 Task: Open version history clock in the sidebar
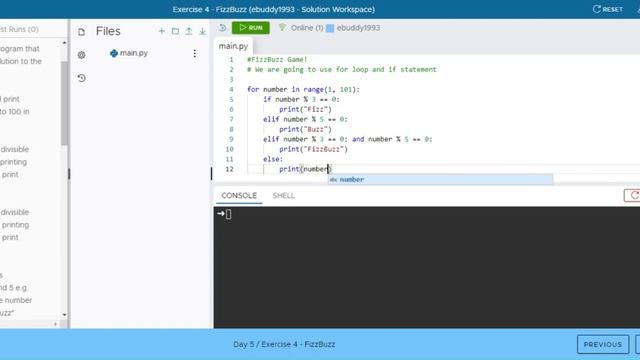point(82,78)
